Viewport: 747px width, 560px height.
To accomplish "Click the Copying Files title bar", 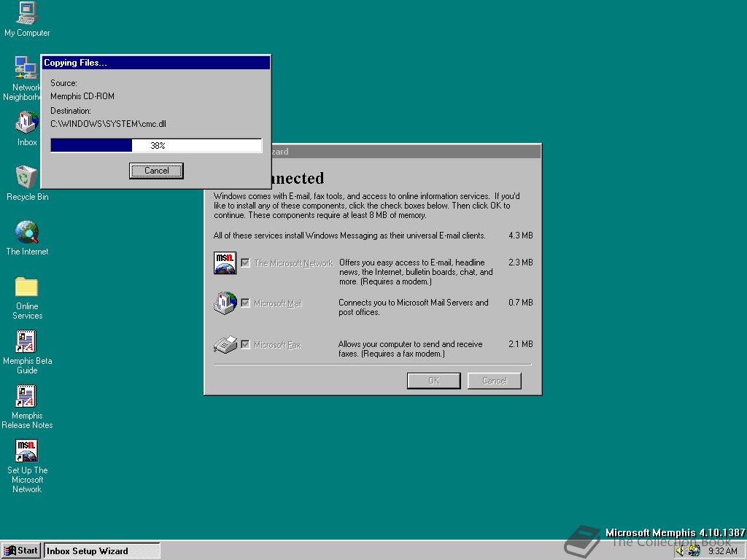I will (156, 63).
